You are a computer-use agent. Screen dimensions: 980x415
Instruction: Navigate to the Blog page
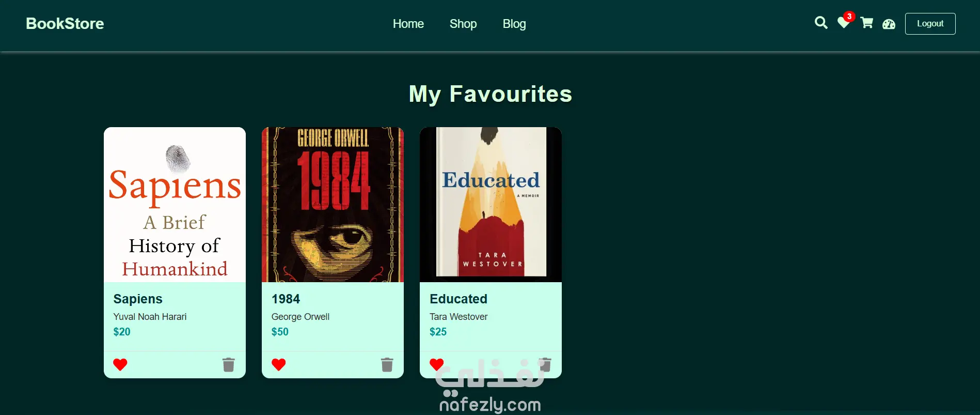[x=514, y=24]
